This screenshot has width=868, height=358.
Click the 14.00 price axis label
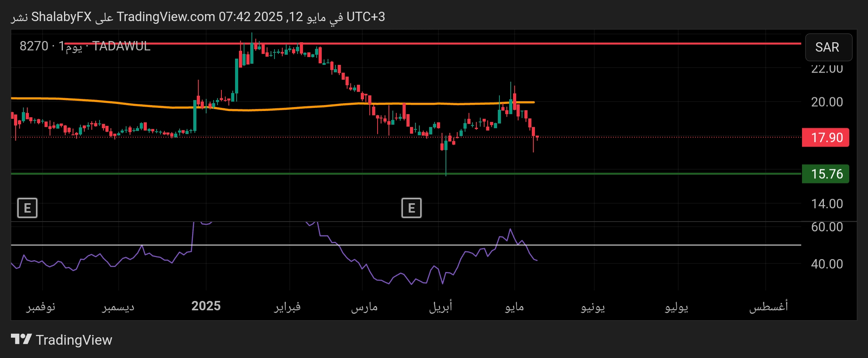click(x=827, y=204)
